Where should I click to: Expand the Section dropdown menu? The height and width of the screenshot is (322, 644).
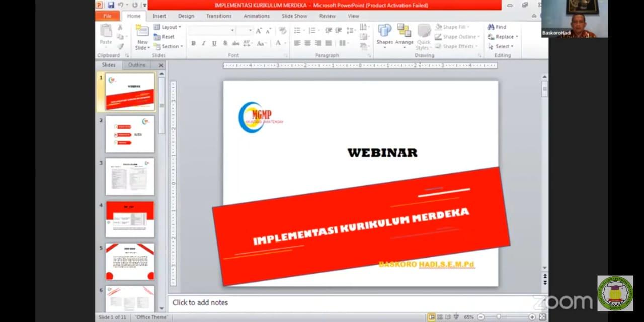click(168, 46)
